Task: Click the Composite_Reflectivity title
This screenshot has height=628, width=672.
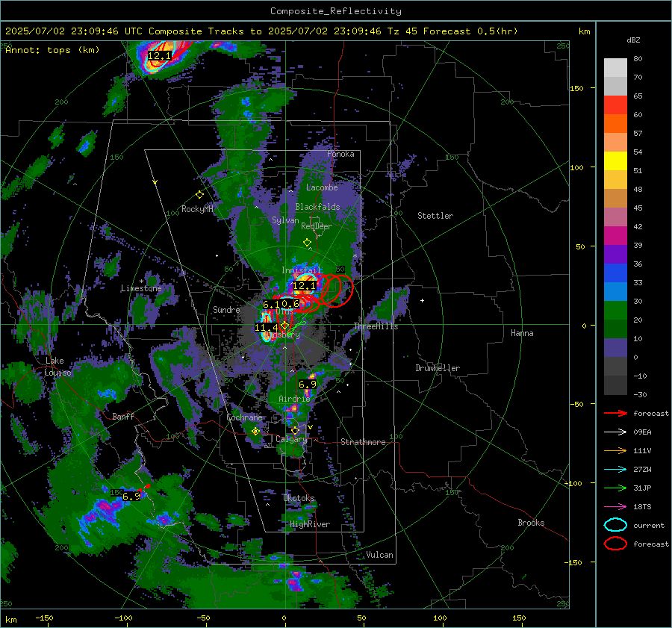Action: pos(336,11)
